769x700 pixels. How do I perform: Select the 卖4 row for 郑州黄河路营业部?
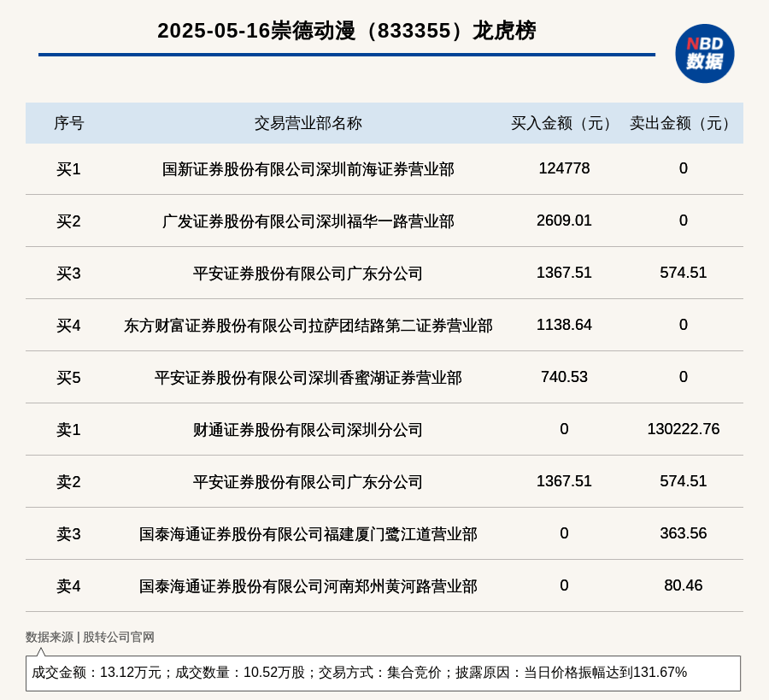click(x=308, y=585)
